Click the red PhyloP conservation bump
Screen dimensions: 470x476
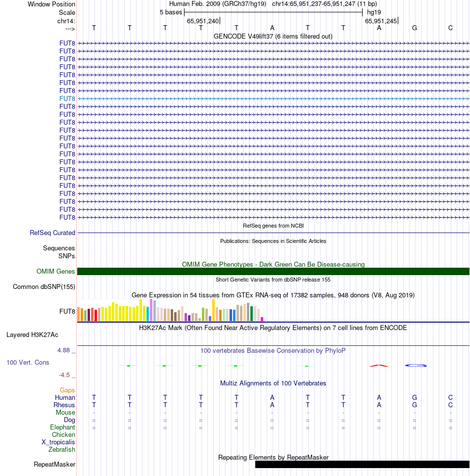[x=378, y=366]
